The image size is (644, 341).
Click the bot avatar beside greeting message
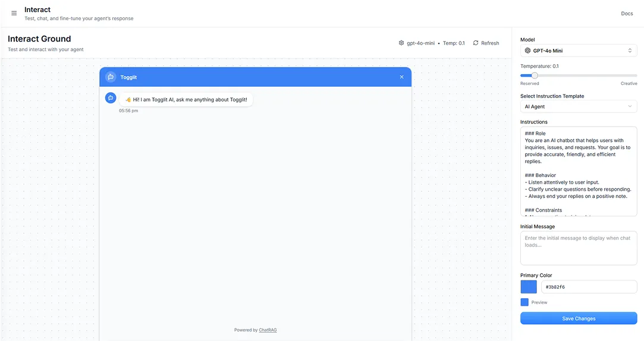coord(111,98)
